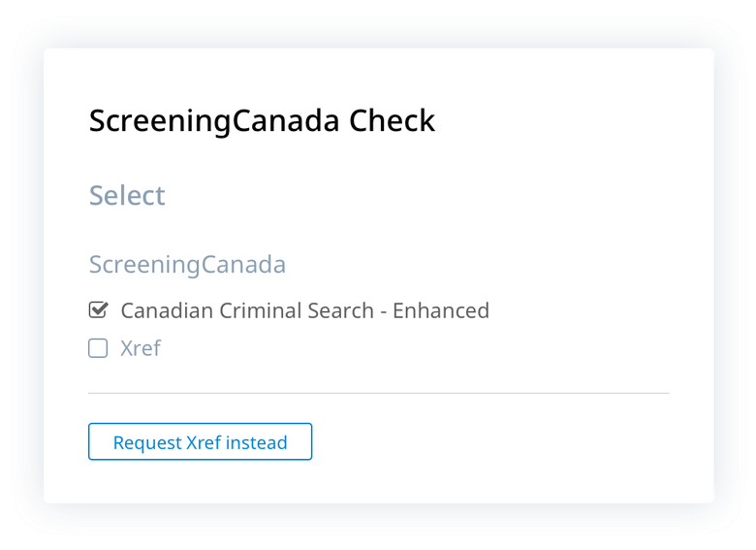Screen dimensions: 756x550
Task: Click the ScreeningCanada Check title
Action: [x=262, y=121]
